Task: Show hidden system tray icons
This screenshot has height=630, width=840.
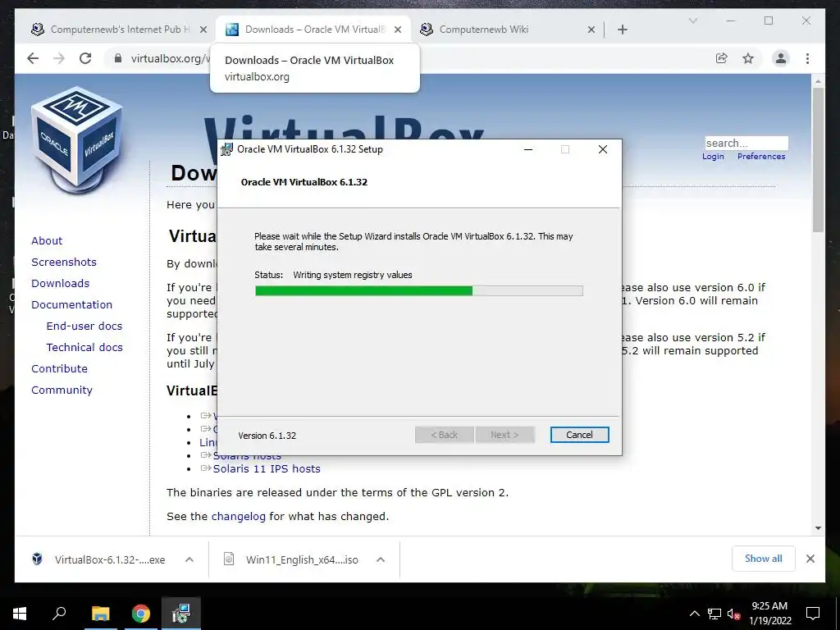Action: [694, 614]
